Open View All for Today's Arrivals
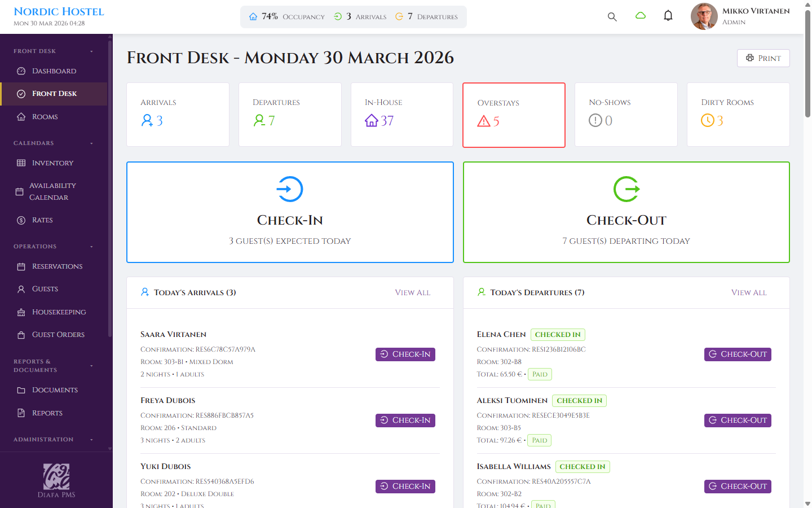Viewport: 812px width, 508px height. (412, 292)
